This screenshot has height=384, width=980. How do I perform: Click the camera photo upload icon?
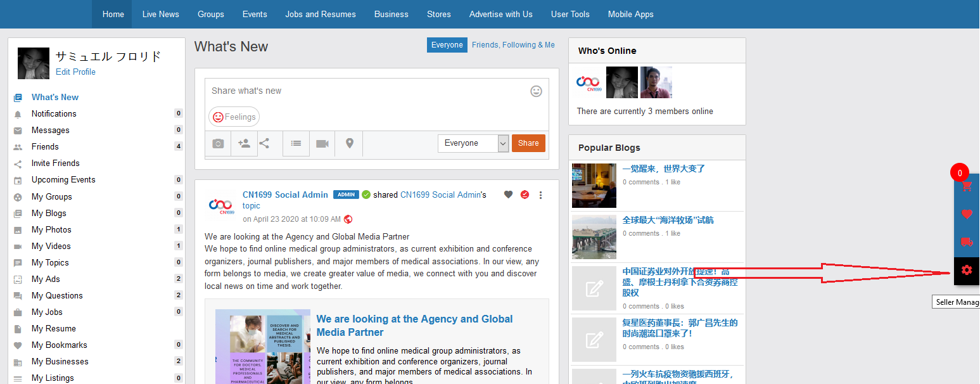pyautogui.click(x=218, y=144)
